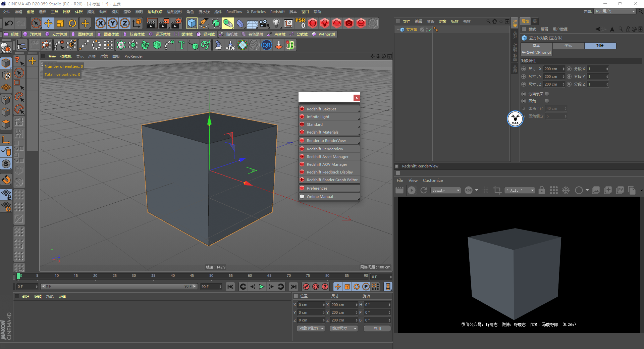Click the Python域 field button

point(324,34)
